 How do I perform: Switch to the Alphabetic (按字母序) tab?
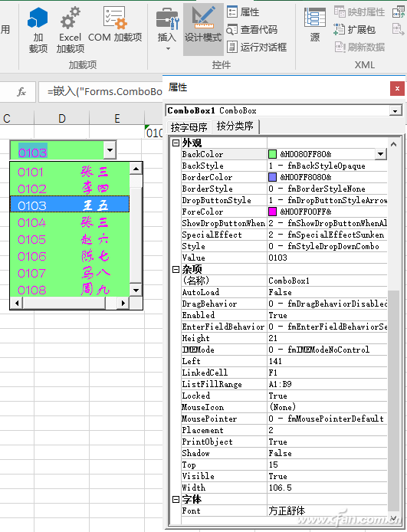[189, 127]
